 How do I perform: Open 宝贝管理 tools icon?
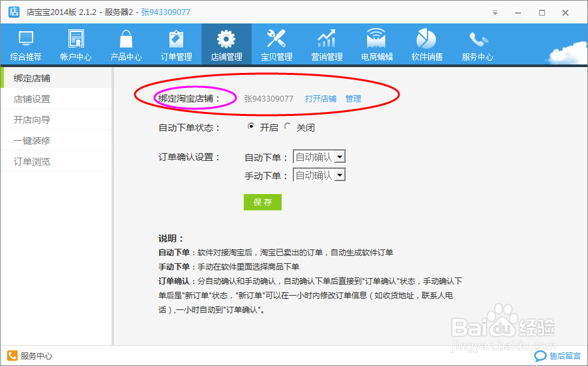pyautogui.click(x=276, y=38)
